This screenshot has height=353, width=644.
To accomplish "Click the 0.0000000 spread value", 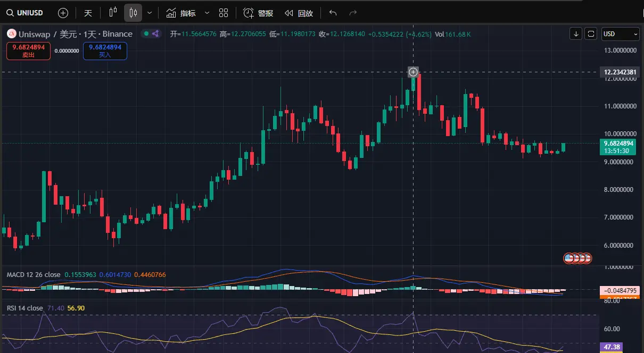I will pos(67,51).
